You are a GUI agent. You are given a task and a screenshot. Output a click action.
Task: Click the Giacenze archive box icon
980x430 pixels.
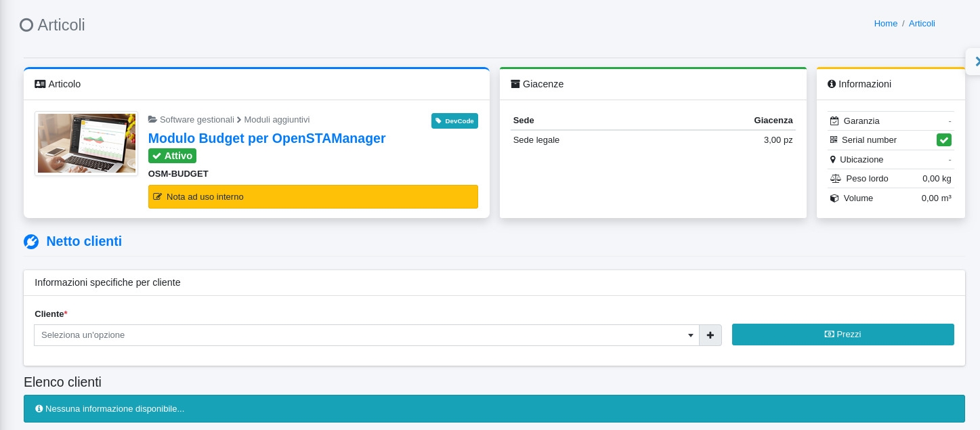tap(515, 84)
